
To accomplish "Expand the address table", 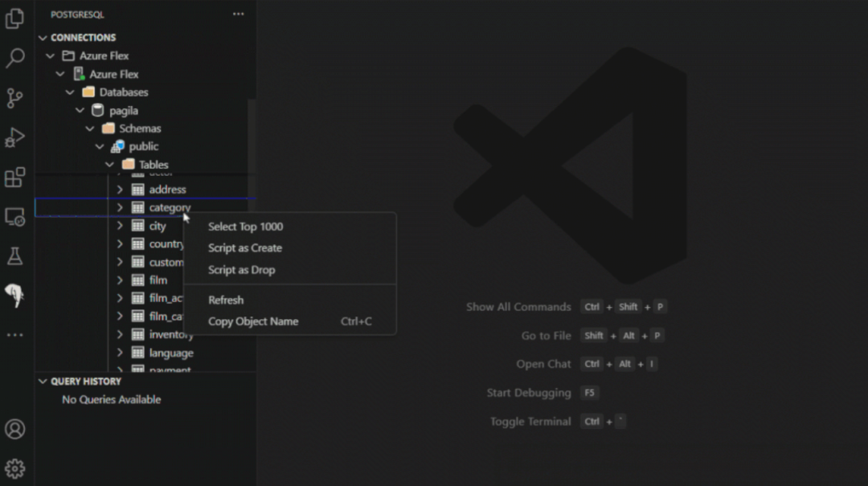I will pos(120,190).
